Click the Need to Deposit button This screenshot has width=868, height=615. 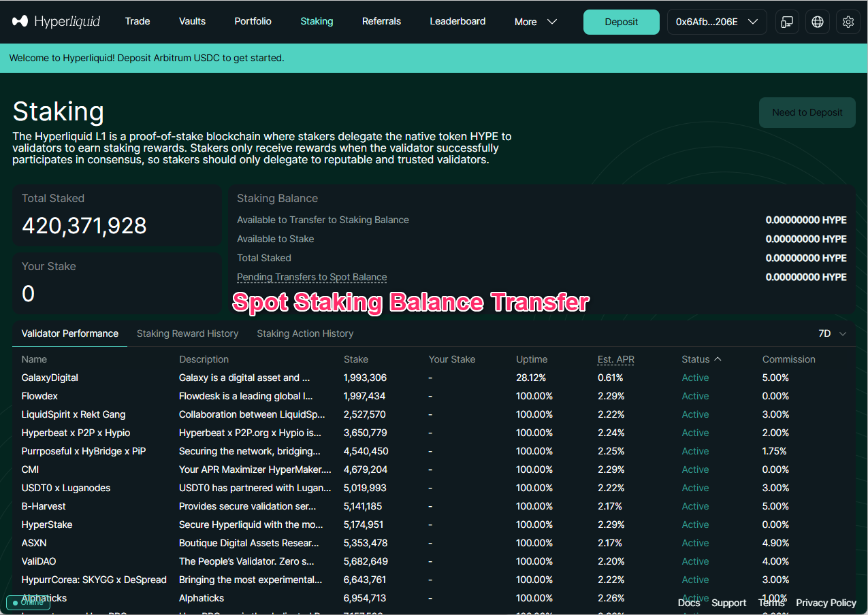pyautogui.click(x=807, y=113)
